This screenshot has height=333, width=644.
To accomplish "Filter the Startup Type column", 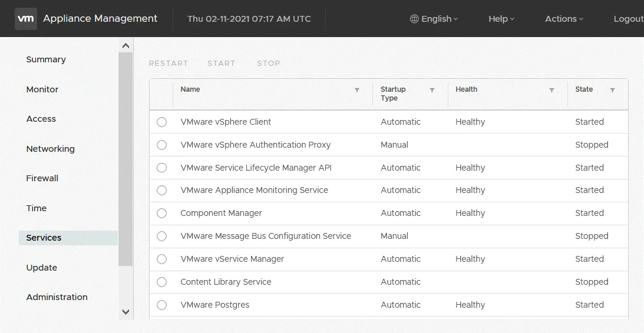I will [x=432, y=90].
